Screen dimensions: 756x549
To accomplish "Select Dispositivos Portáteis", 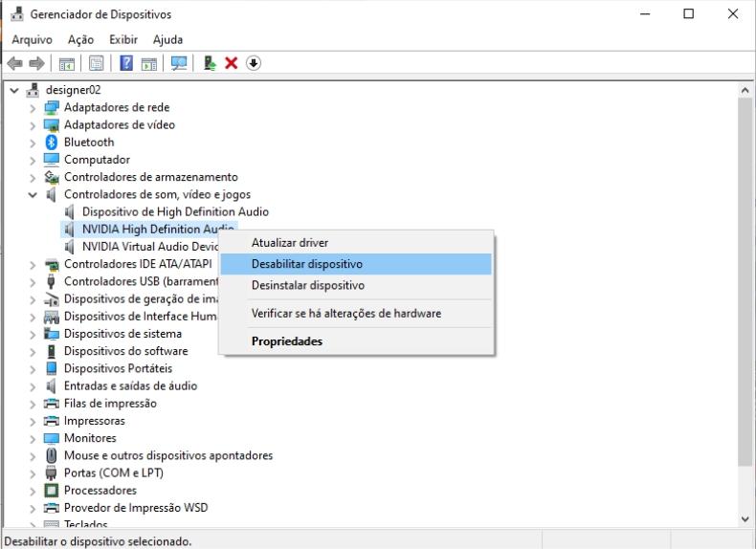I will 118,368.
